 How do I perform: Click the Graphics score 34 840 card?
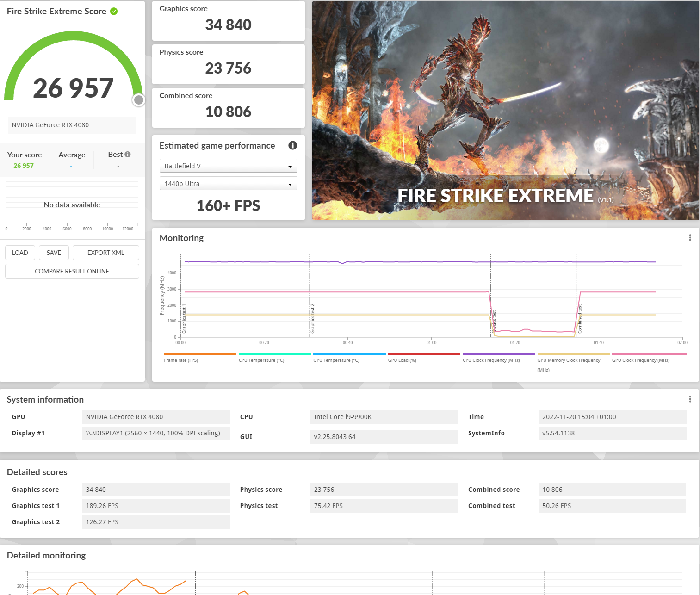(x=229, y=21)
